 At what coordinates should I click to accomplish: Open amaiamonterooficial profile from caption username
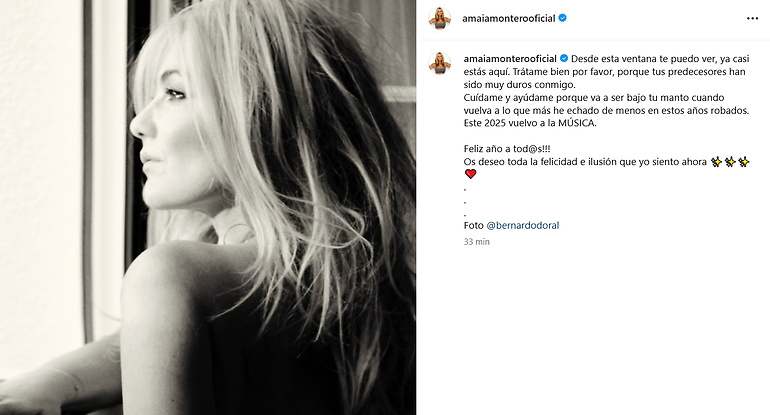[510, 58]
